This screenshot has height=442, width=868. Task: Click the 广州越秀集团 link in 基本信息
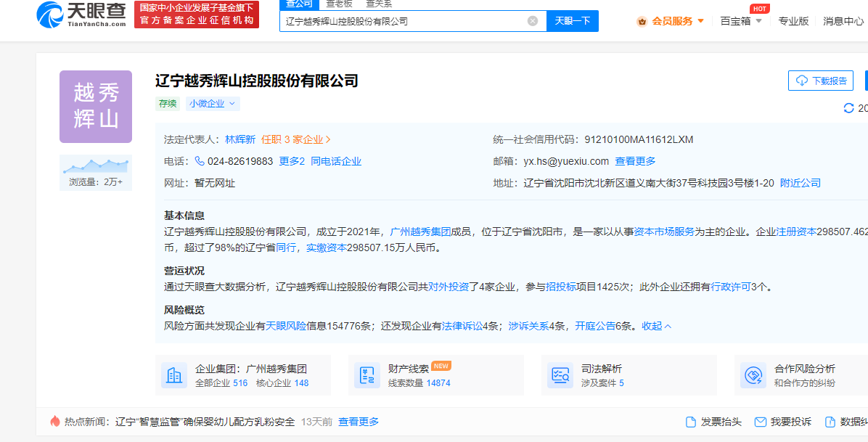(421, 232)
